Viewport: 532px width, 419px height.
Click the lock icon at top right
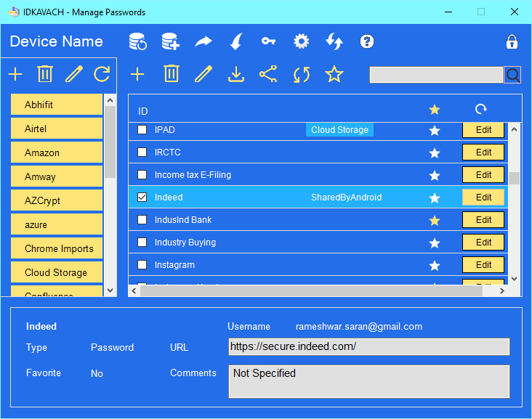pos(512,42)
